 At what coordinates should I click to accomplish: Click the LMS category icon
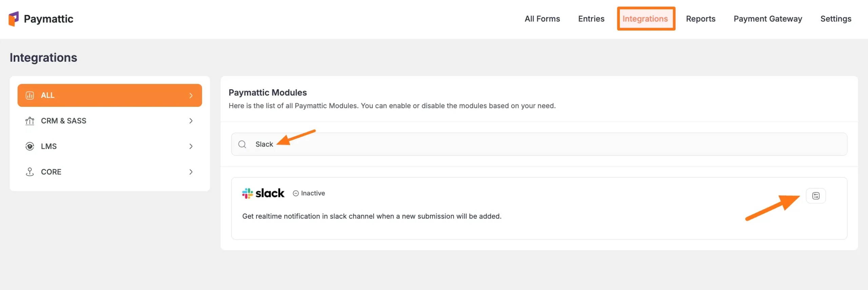[x=30, y=147]
